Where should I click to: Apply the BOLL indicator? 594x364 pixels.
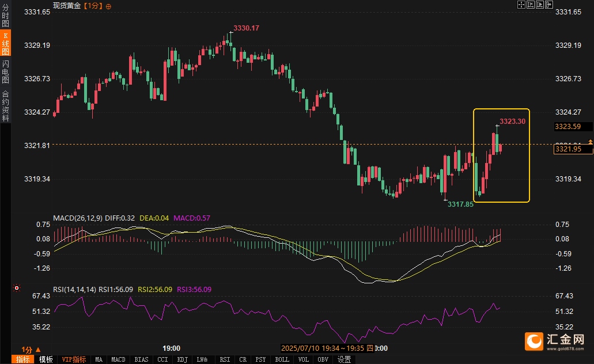[282, 359]
